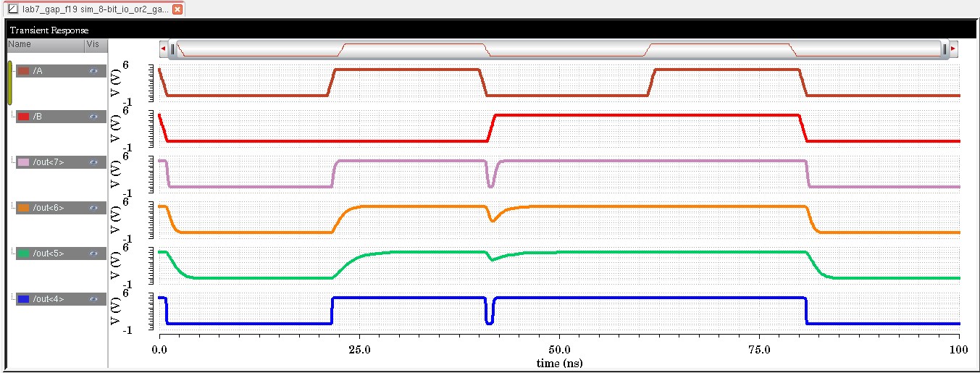The height and width of the screenshot is (373, 980).
Task: Hide the /out<6> trace using its eye icon
Action: (x=93, y=208)
